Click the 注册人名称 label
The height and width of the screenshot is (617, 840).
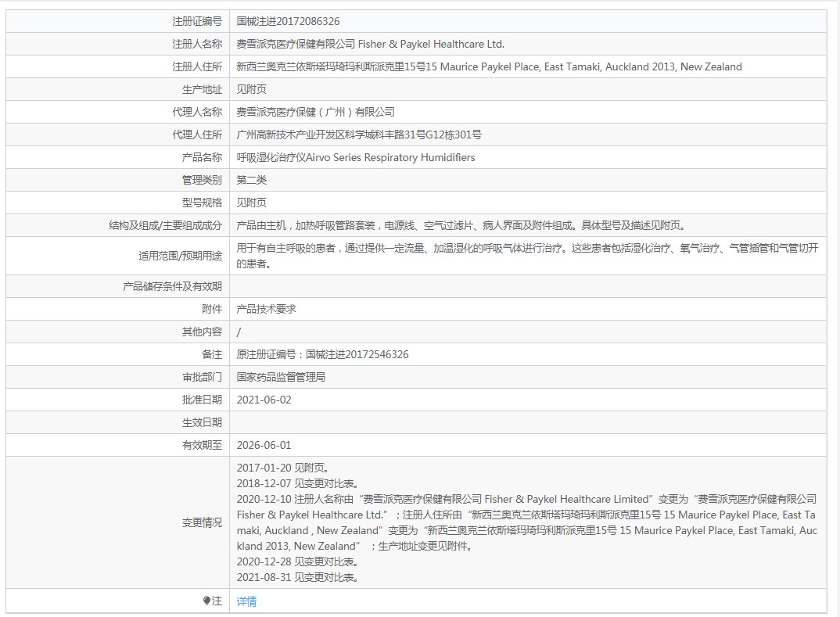click(x=196, y=44)
